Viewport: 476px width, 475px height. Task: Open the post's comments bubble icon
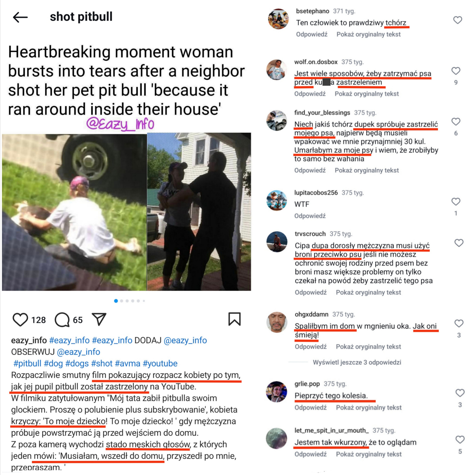[62, 320]
